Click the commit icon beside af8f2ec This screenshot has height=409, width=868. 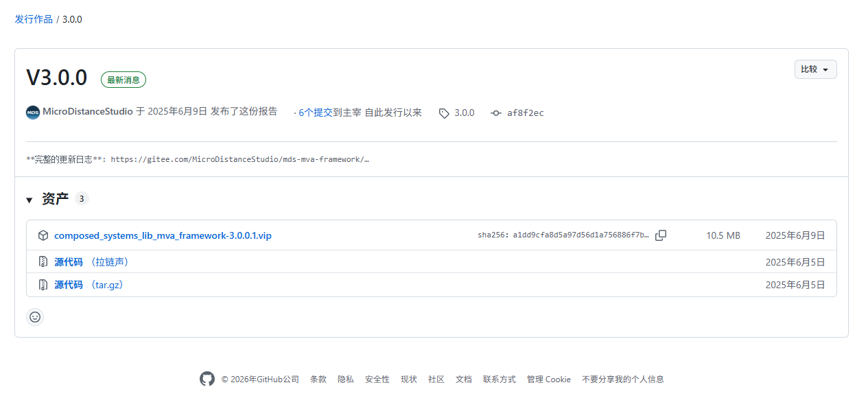[496, 113]
